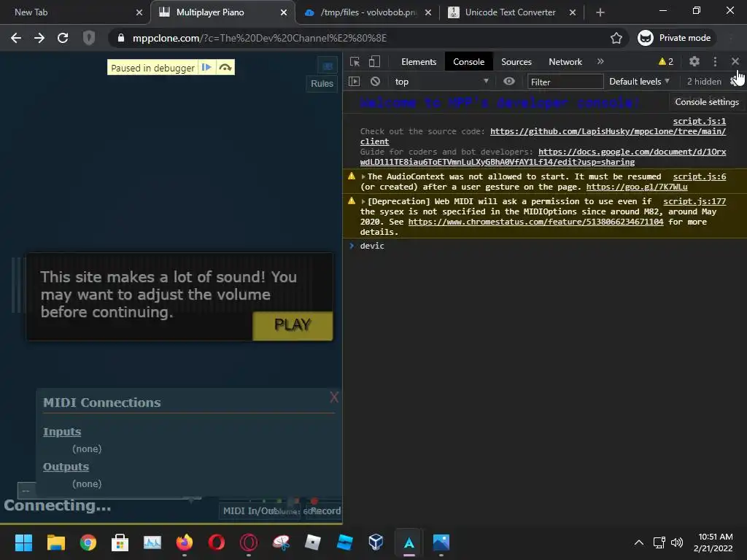Go back to previous page
Image resolution: width=747 pixels, height=560 pixels.
click(16, 38)
